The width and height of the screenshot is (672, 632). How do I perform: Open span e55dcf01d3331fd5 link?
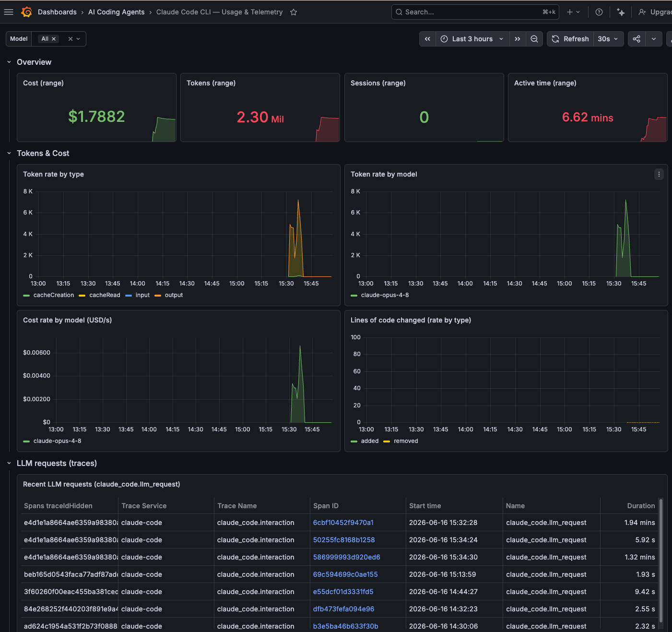tap(343, 592)
